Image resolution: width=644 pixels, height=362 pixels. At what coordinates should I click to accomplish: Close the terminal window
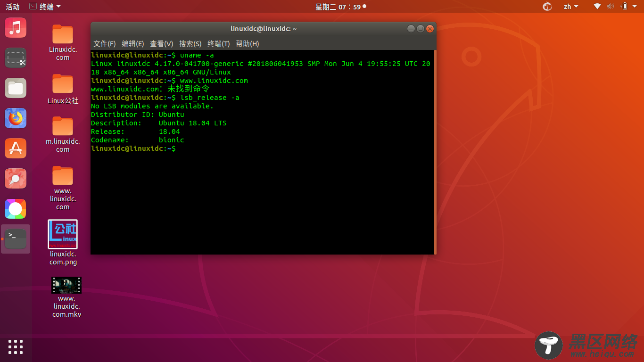(430, 29)
